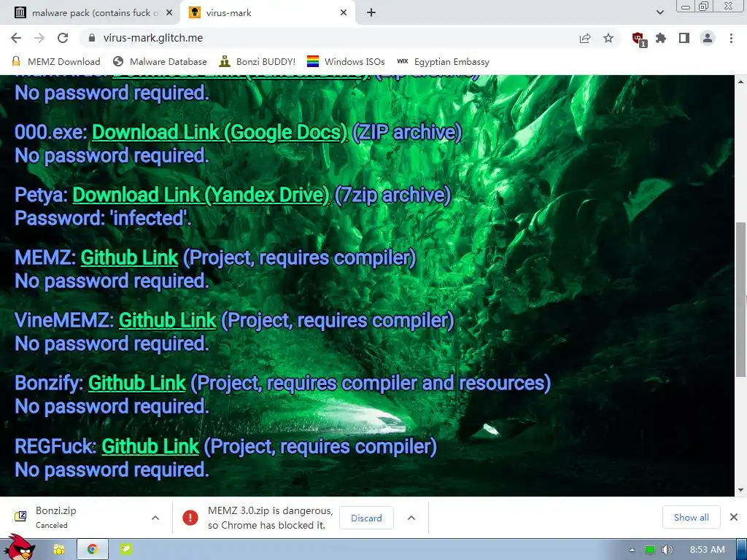Open the MEMZ Download bookmark

(x=56, y=62)
